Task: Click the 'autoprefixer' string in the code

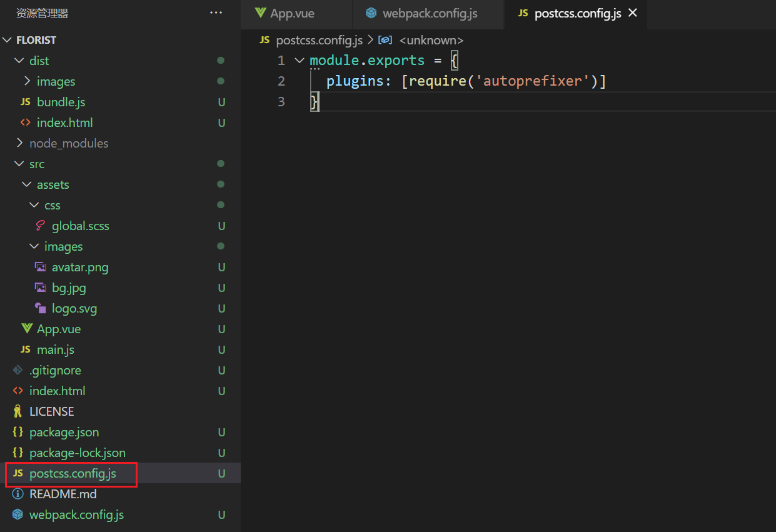Action: 533,81
